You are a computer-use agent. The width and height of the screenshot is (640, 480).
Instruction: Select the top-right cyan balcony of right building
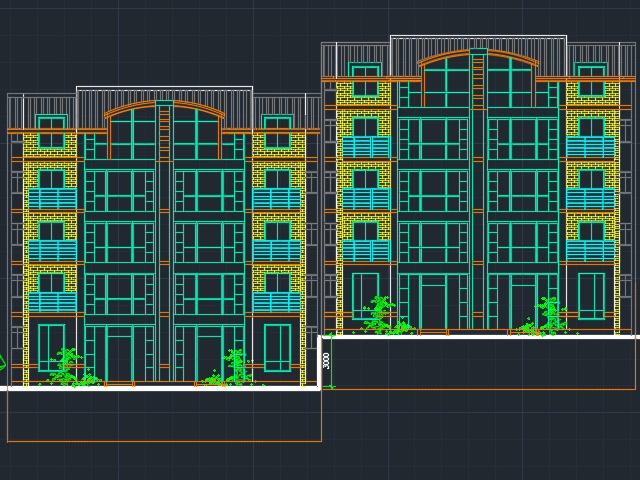[x=591, y=147]
